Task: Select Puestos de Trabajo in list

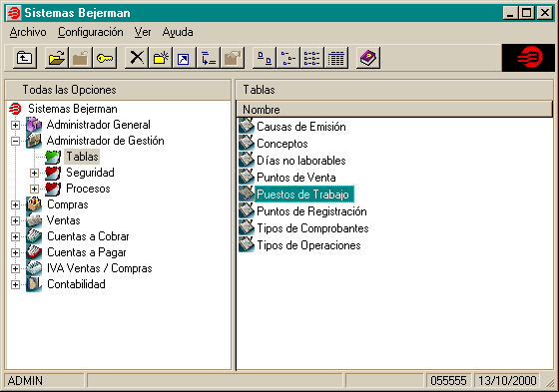Action: [303, 195]
